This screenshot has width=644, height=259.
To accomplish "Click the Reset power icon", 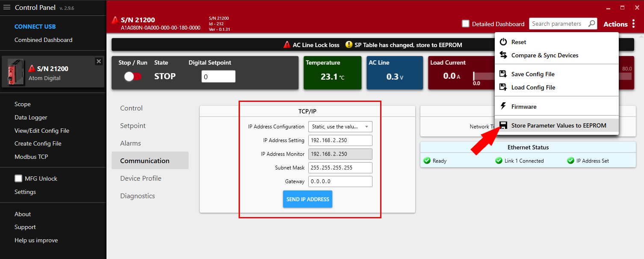I will [x=504, y=42].
